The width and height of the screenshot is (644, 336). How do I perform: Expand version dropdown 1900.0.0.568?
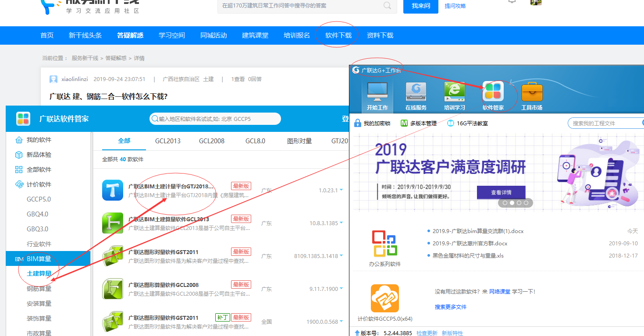[x=341, y=321]
